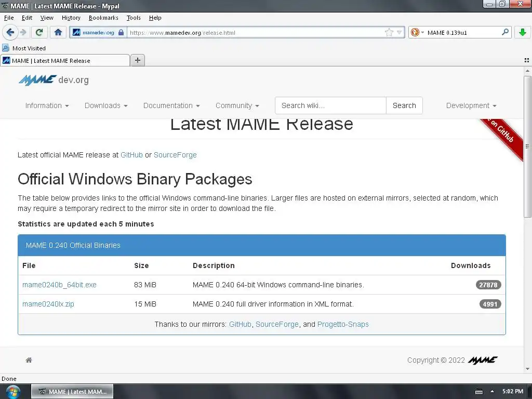Image resolution: width=532 pixels, height=399 pixels.
Task: Click the vertical scrollbar thumb
Action: tap(527, 147)
